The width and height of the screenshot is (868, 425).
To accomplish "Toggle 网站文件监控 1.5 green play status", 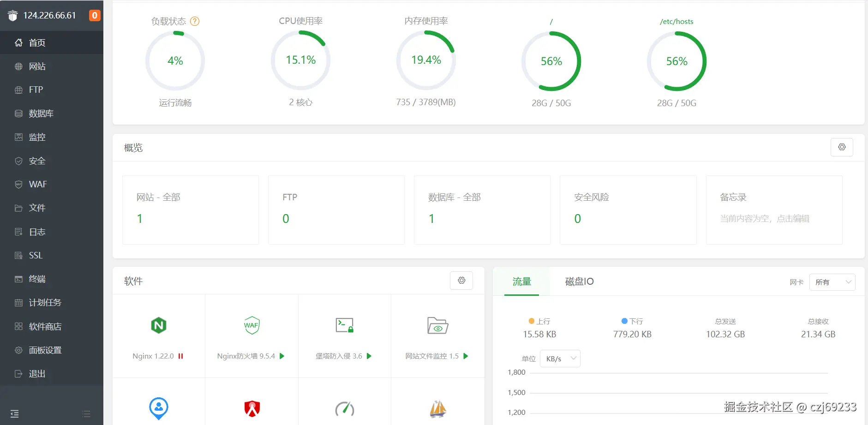I will click(466, 356).
